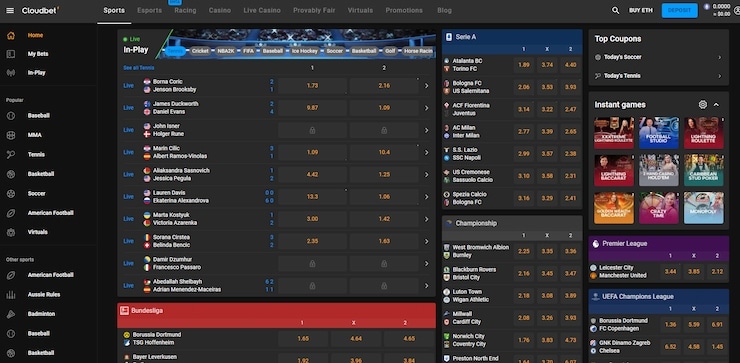Click the Home sidebar icon
The image size is (740, 363).
tap(11, 35)
